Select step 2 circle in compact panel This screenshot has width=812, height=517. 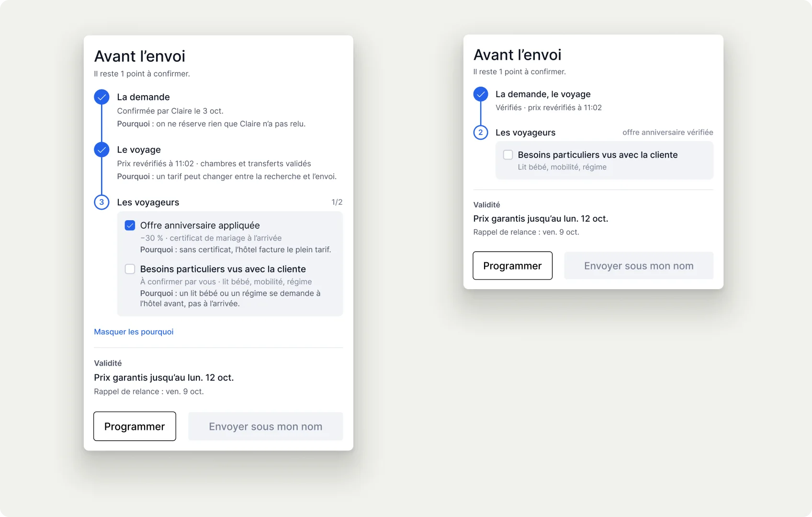(x=481, y=133)
